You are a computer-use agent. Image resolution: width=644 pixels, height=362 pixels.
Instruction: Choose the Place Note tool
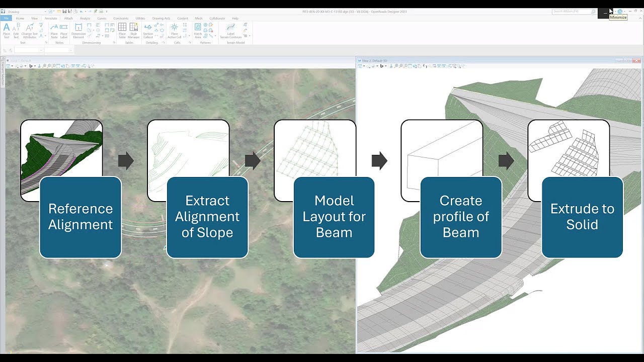click(x=54, y=30)
